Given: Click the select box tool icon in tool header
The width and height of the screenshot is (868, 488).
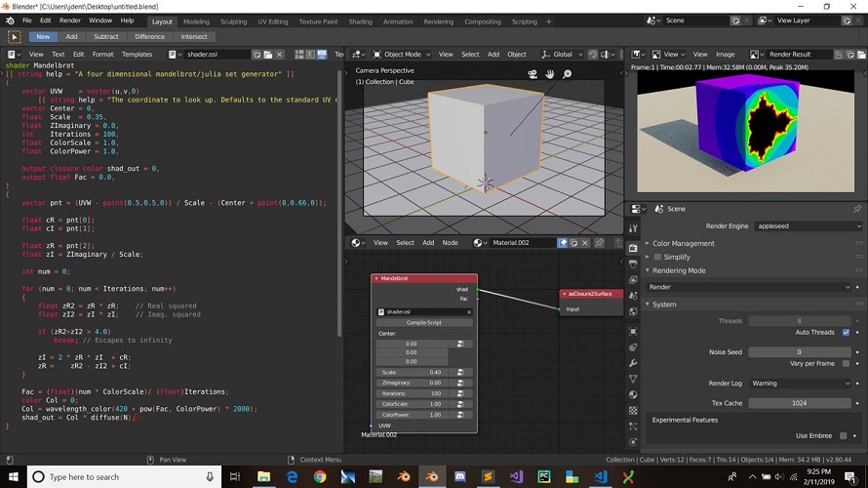Looking at the screenshot, I should coord(15,36).
